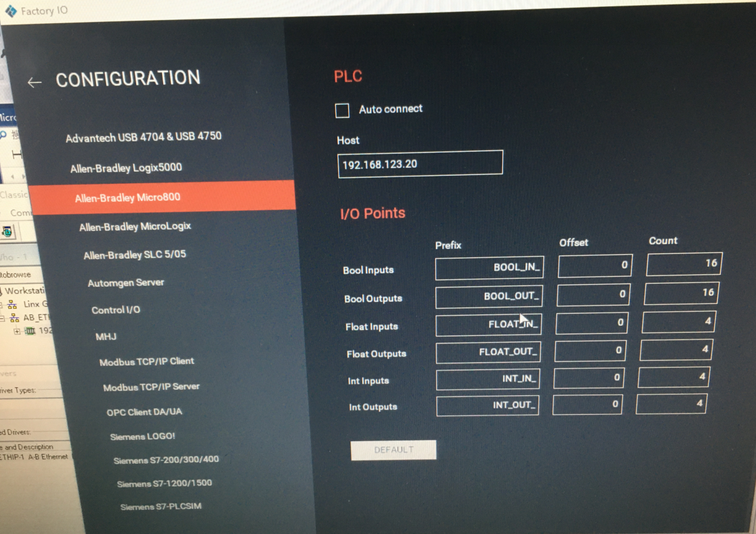Image resolution: width=756 pixels, height=534 pixels.
Task: Change the Int Outputs count field
Action: tap(671, 404)
